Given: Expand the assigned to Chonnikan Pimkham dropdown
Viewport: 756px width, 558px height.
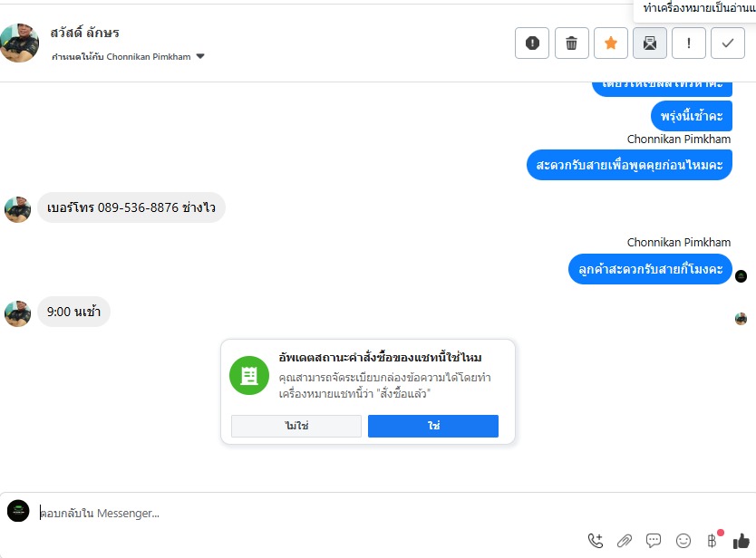Looking at the screenshot, I should click(x=200, y=56).
